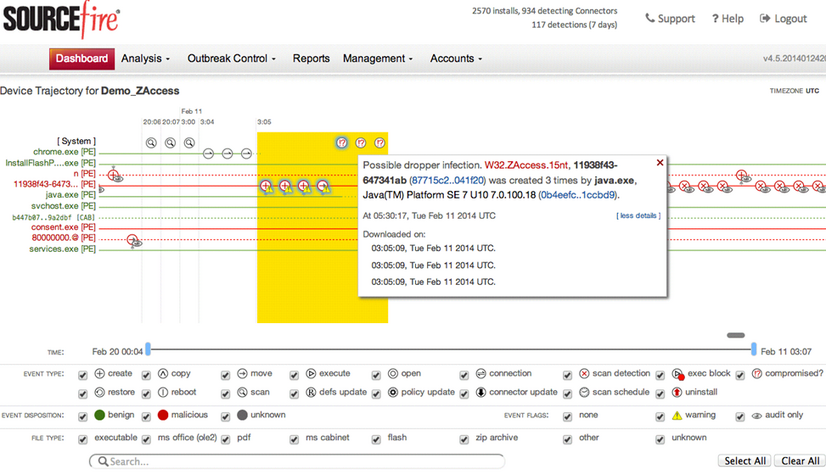This screenshot has width=826, height=475.
Task: Select the java.exe [PE] trajectory row
Action: click(x=70, y=195)
